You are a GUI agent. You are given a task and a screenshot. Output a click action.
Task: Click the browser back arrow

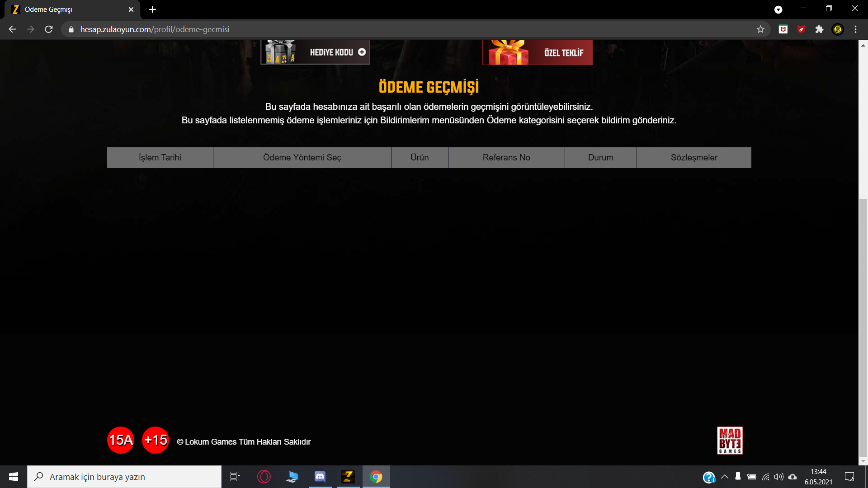pos(12,29)
